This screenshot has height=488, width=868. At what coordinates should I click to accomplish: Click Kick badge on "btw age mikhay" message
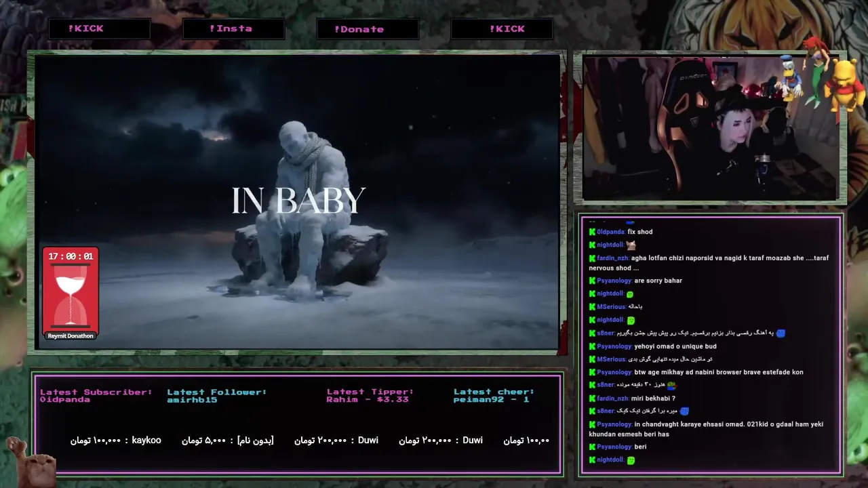tap(592, 372)
